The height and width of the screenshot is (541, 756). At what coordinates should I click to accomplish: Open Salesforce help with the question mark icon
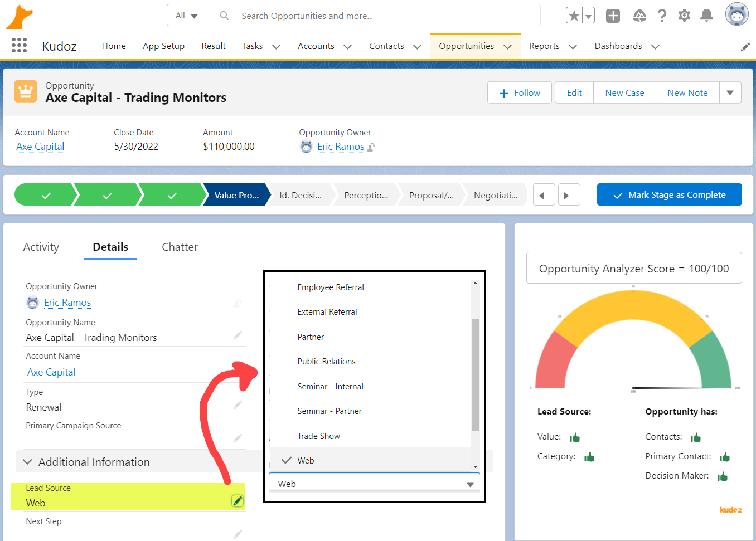661,16
